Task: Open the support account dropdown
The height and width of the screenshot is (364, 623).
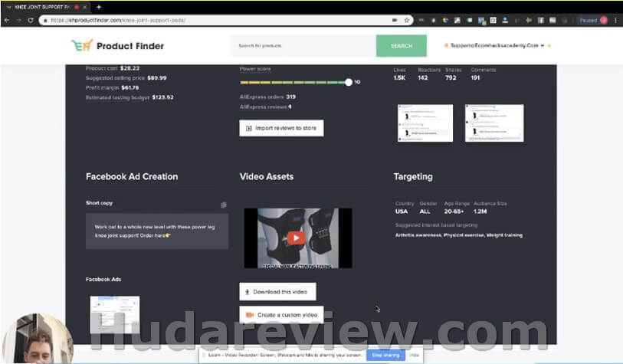Action: (x=497, y=46)
